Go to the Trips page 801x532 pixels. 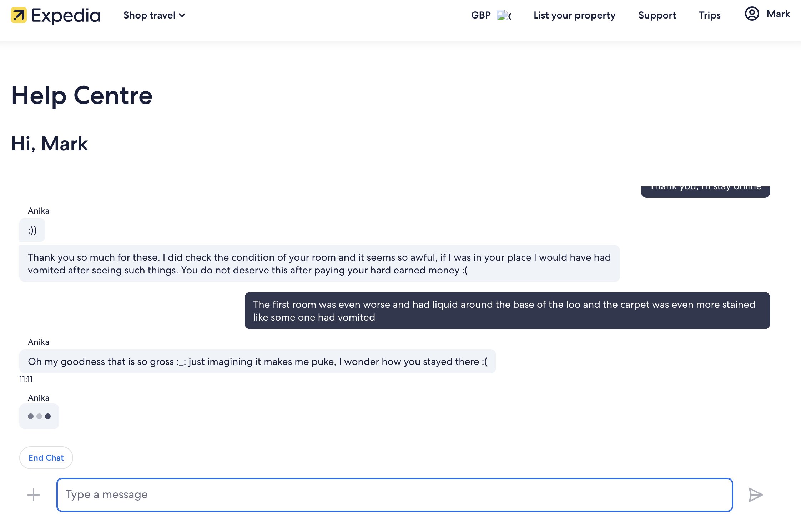coord(710,15)
